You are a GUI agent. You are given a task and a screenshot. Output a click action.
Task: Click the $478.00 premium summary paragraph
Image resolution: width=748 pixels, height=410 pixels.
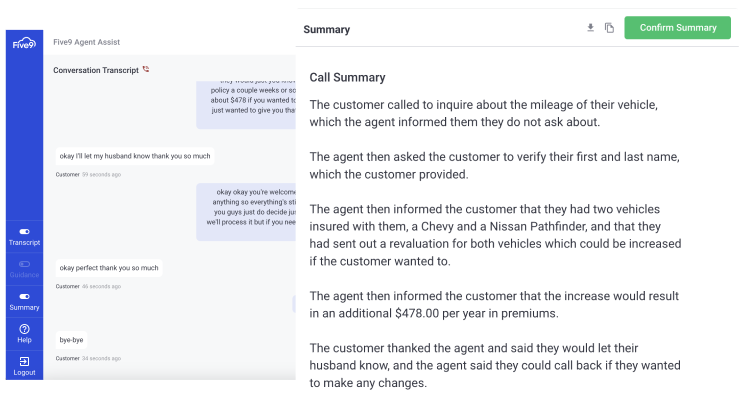point(494,305)
